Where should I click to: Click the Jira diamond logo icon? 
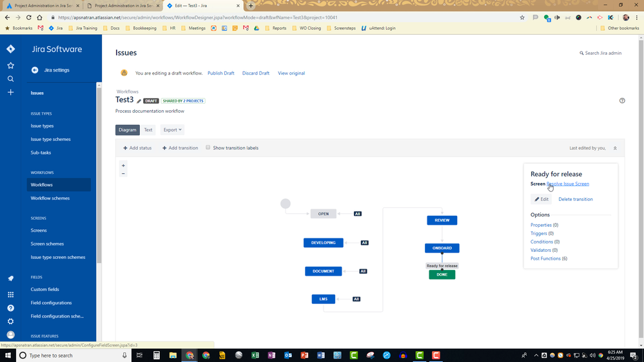(x=11, y=49)
